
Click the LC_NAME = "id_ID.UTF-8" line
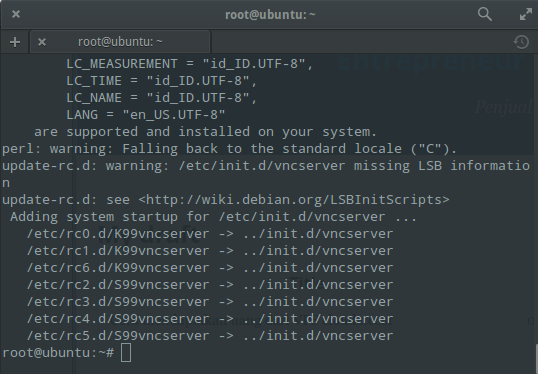click(x=162, y=98)
